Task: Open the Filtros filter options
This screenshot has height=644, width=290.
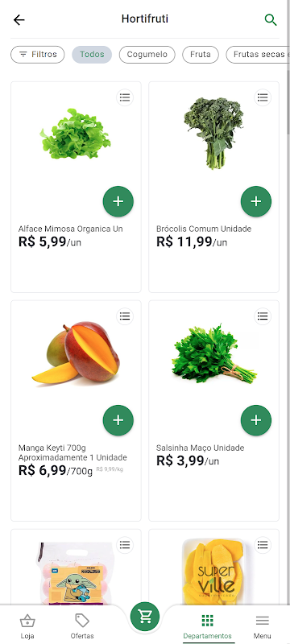Action: click(x=38, y=55)
